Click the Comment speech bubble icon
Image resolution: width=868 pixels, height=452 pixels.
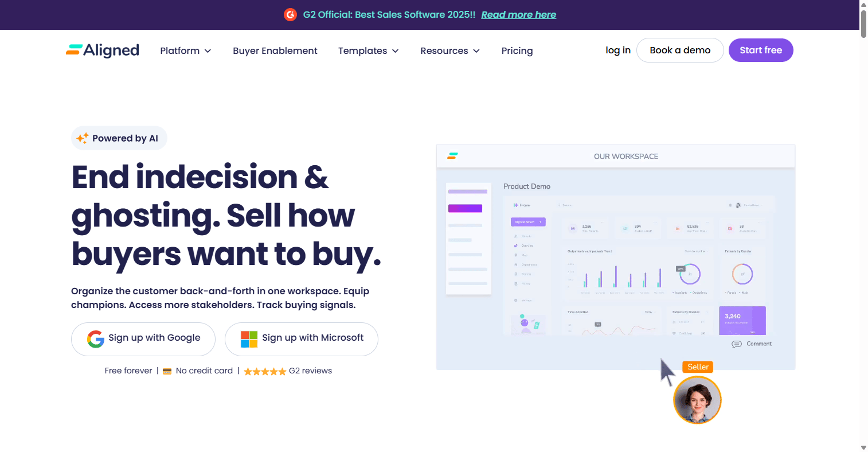tap(737, 344)
